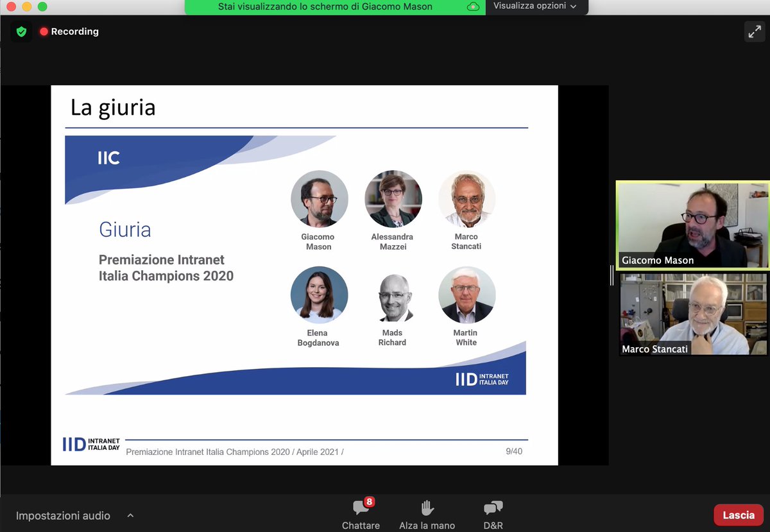Click 'Premiazione Intranet Italia Champions 2020' bold text

pos(166,268)
